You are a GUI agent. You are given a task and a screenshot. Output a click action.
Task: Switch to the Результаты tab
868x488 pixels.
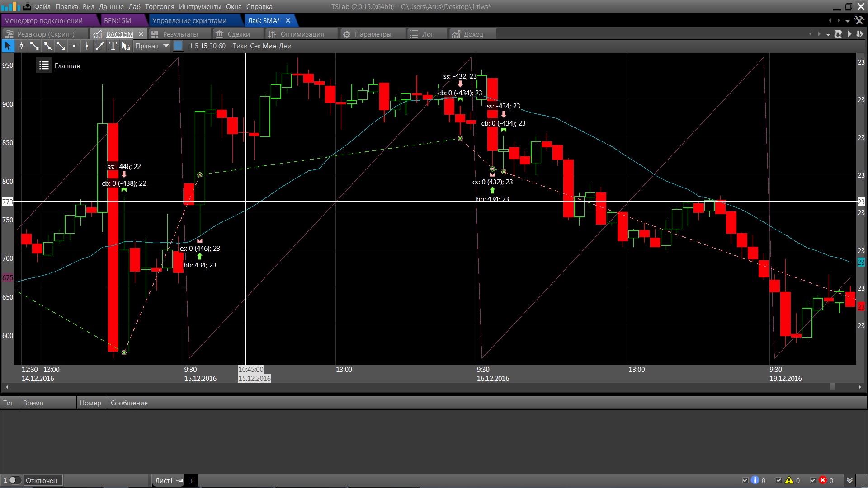(180, 34)
